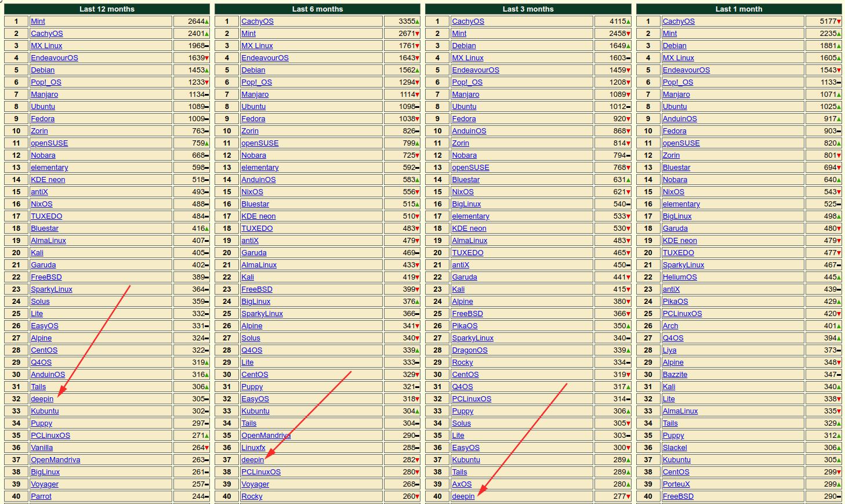Open AxOS link in Last 3 months
This screenshot has height=504, width=845.
(462, 484)
